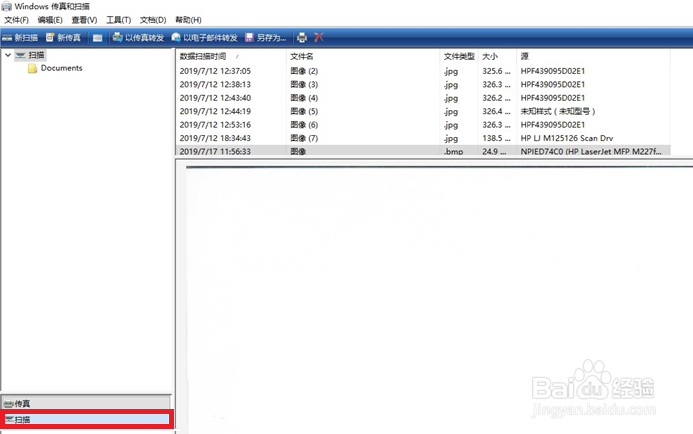The image size is (693, 434).
Task: Open the 编辑(E) menu
Action: pyautogui.click(x=50, y=20)
